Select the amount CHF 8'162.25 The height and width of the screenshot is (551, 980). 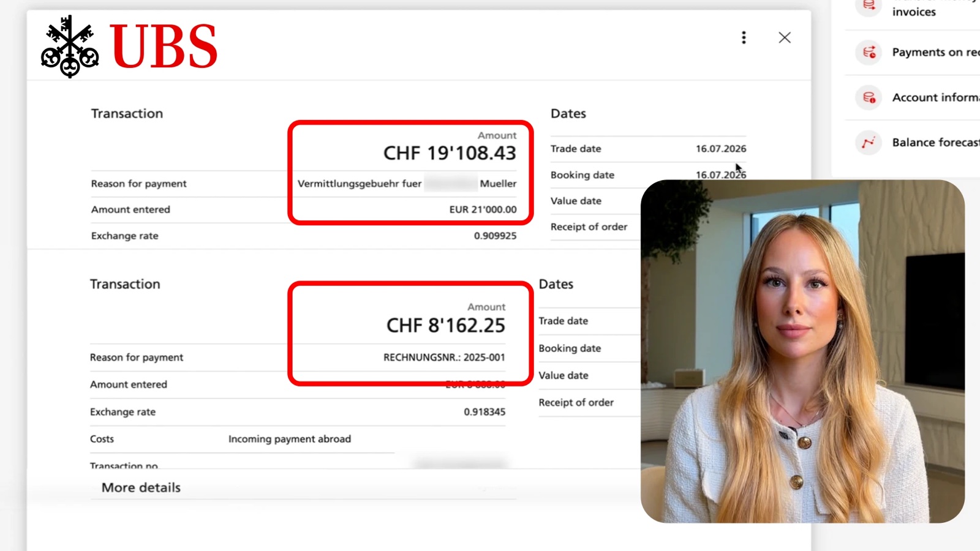click(x=445, y=325)
